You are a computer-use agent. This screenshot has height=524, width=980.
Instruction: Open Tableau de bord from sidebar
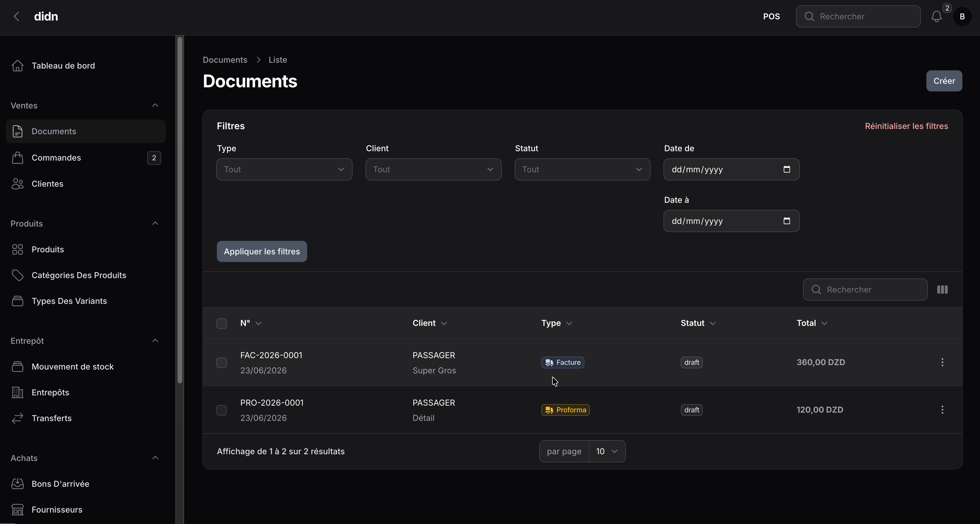[86, 65]
